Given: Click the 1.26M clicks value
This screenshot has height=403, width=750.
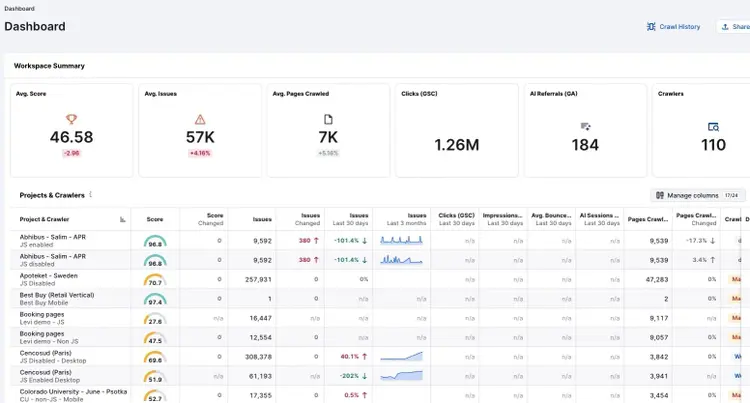Looking at the screenshot, I should (456, 145).
